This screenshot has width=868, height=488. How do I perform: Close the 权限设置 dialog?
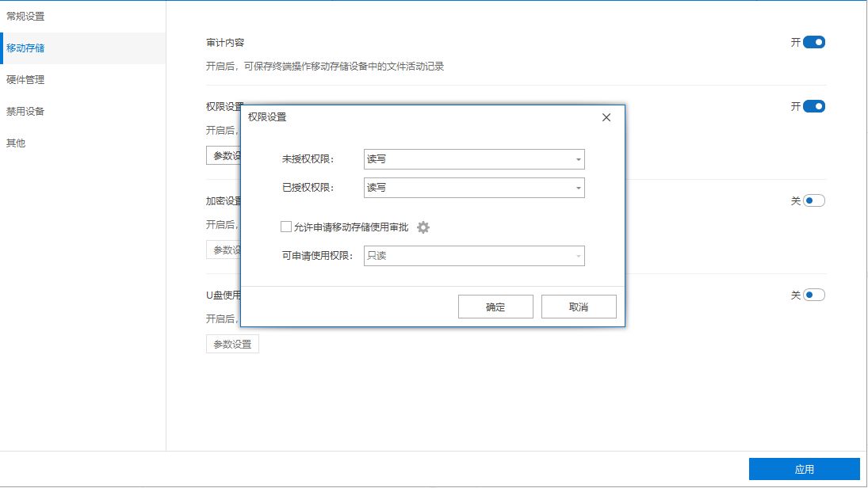606,117
